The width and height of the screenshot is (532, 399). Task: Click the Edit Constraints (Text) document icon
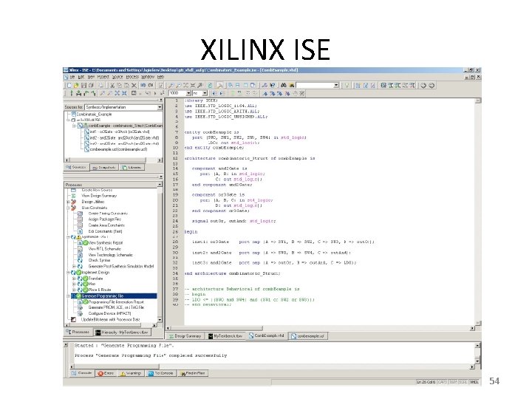[x=80, y=231]
